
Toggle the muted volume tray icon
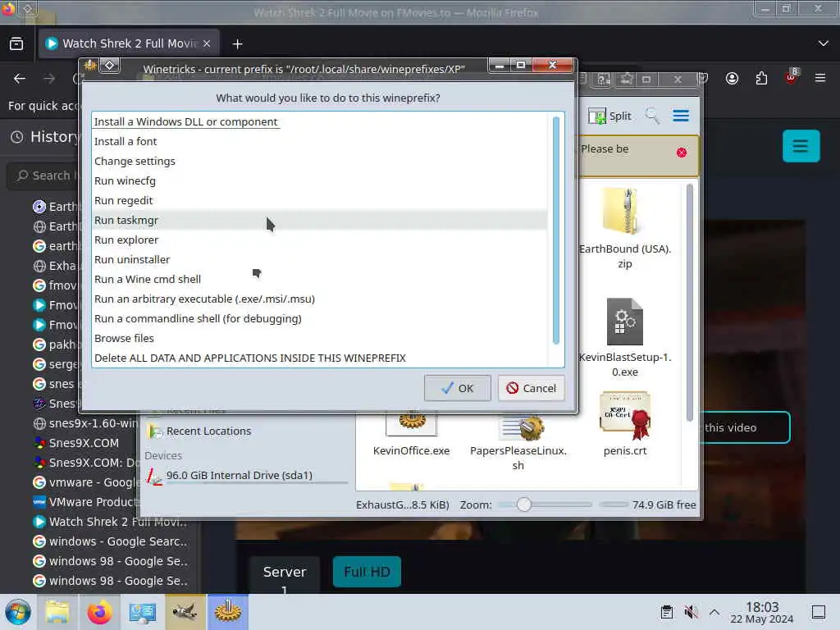pos(691,612)
